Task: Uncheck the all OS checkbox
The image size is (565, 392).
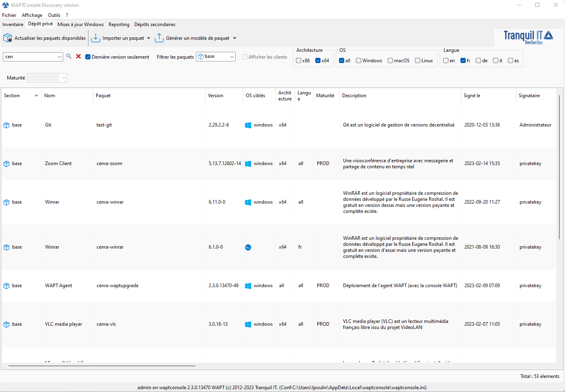Action: pyautogui.click(x=342, y=61)
